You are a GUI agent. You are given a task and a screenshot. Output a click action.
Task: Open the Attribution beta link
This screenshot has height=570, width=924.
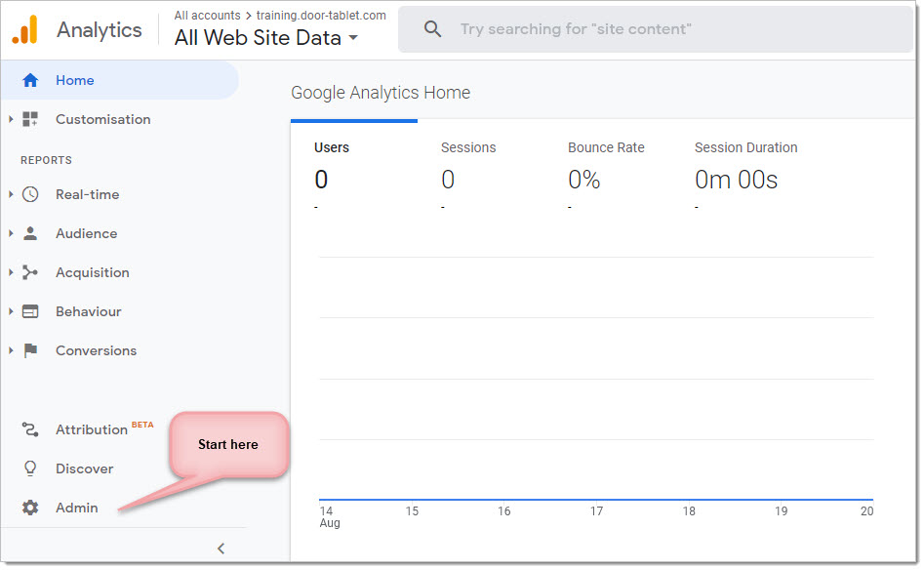click(x=92, y=429)
